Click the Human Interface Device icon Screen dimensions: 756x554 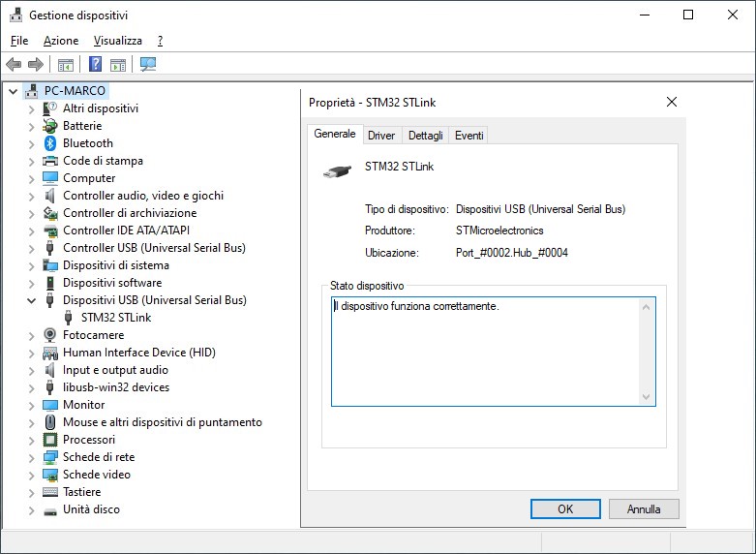point(50,353)
